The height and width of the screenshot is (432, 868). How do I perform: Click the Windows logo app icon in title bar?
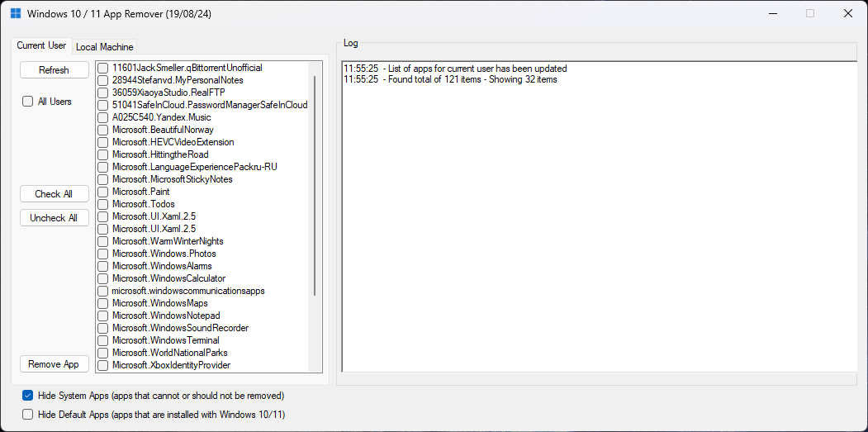tap(16, 13)
